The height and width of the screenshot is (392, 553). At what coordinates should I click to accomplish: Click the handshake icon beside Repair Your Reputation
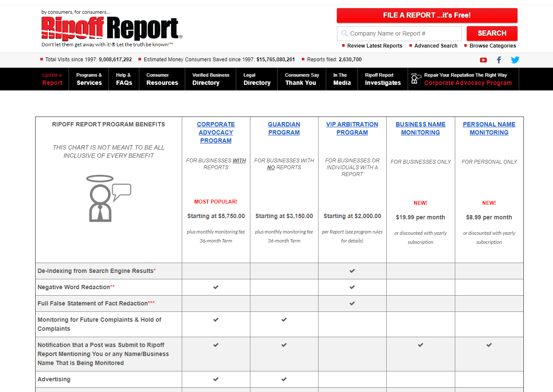pos(416,79)
